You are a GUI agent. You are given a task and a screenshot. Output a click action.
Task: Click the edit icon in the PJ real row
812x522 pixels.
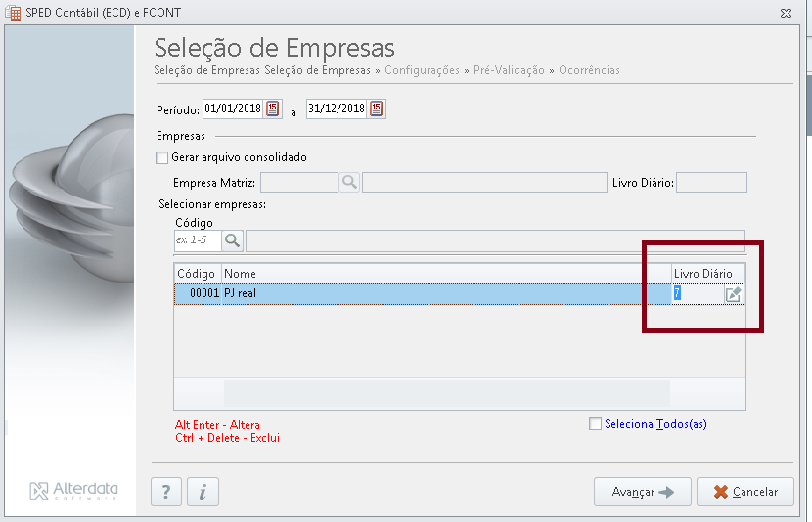tap(734, 294)
